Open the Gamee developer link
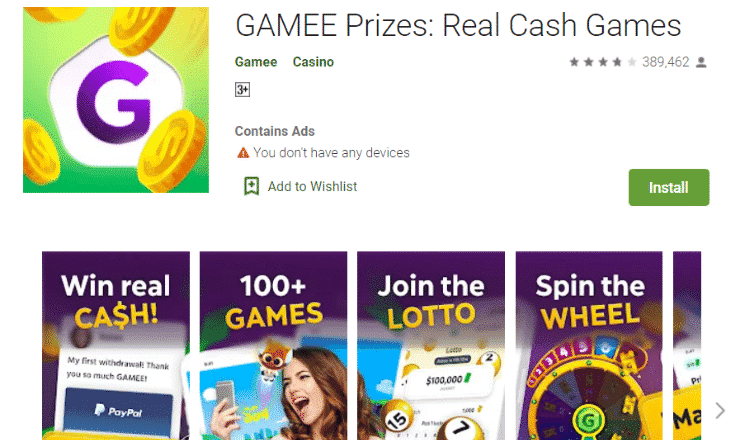Viewport: 740px width, 440px height. (x=256, y=62)
